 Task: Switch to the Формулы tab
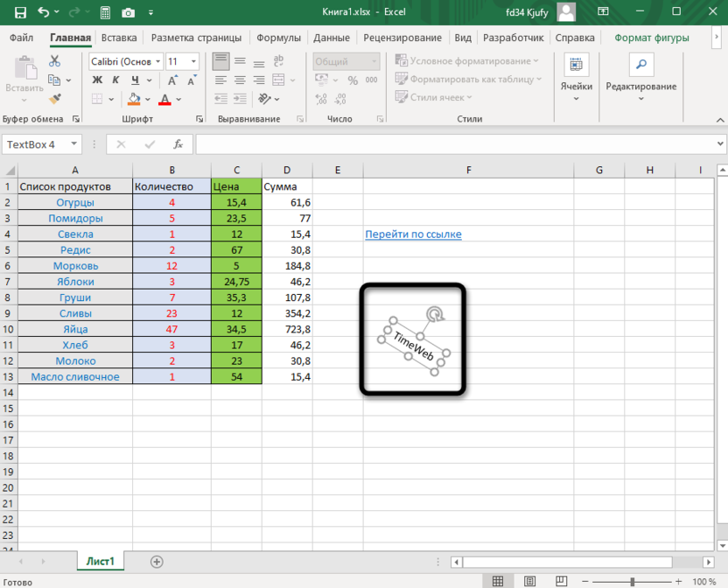point(278,38)
